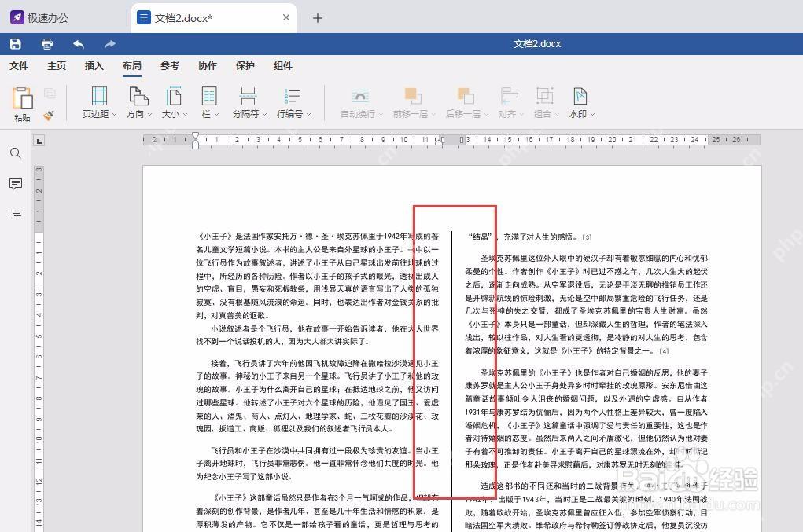Click the vertical ruler on the left

click(x=39, y=348)
